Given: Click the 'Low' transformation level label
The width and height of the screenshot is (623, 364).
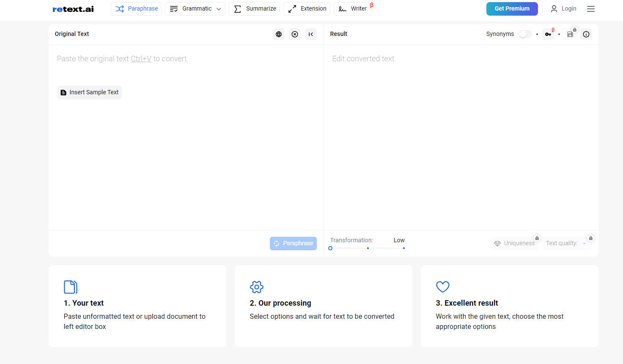Looking at the screenshot, I should click(x=399, y=240).
